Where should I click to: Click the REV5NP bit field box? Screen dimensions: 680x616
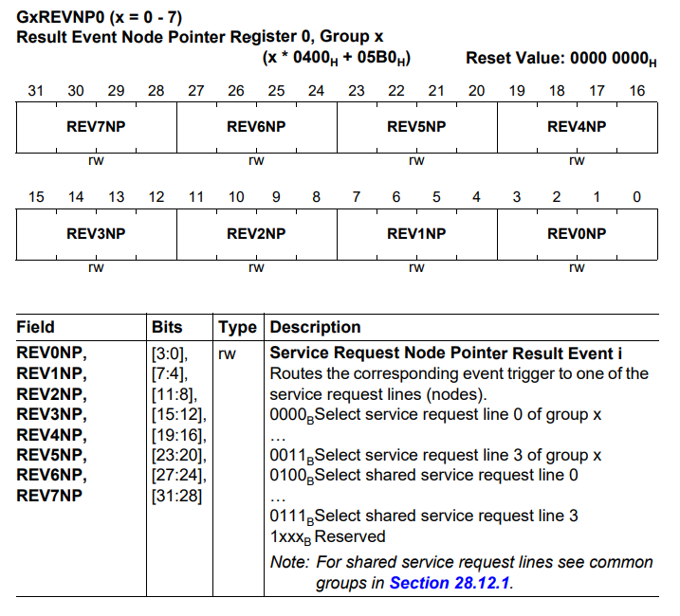(416, 127)
